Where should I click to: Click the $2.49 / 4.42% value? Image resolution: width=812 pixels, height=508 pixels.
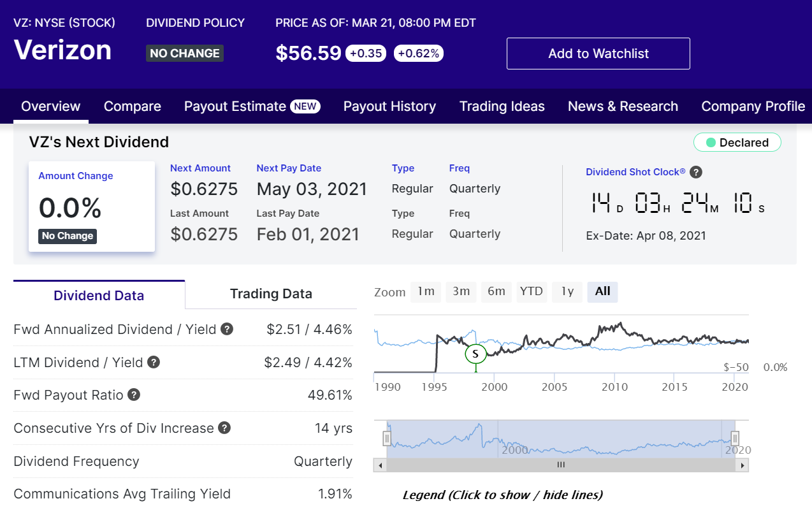click(308, 363)
